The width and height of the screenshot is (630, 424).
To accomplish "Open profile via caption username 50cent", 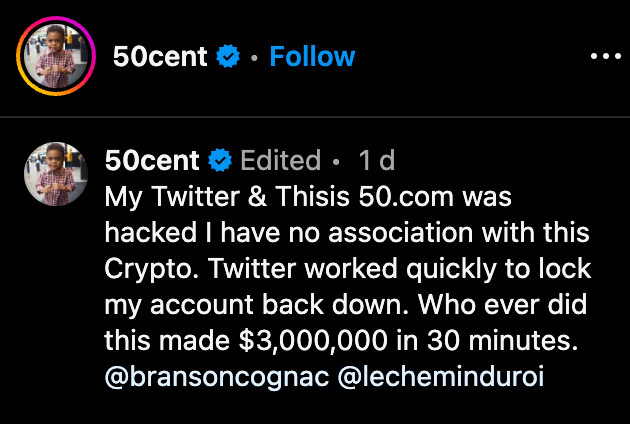I will point(153,160).
